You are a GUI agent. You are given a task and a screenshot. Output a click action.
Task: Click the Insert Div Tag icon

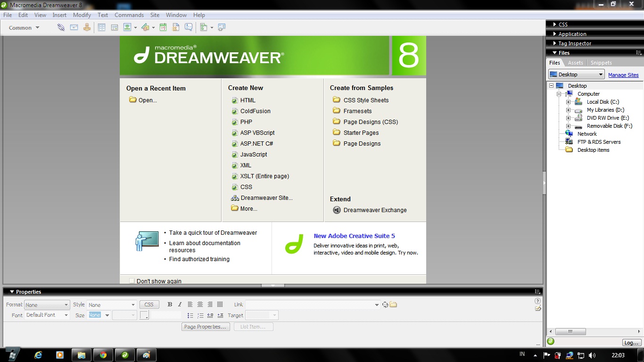114,27
